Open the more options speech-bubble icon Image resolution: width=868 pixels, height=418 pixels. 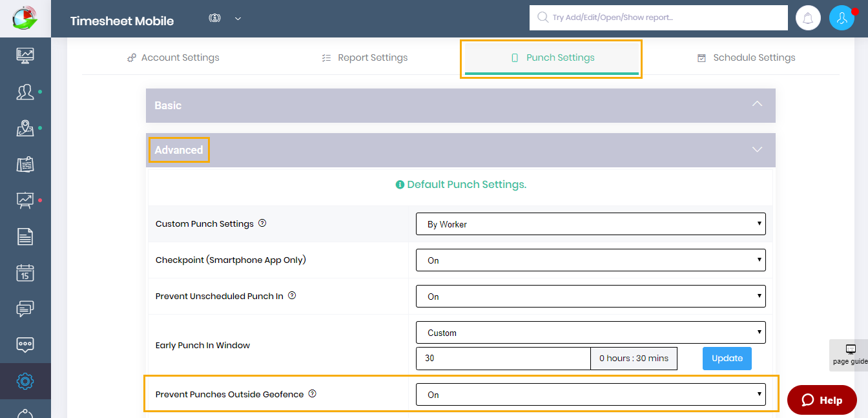(x=25, y=345)
